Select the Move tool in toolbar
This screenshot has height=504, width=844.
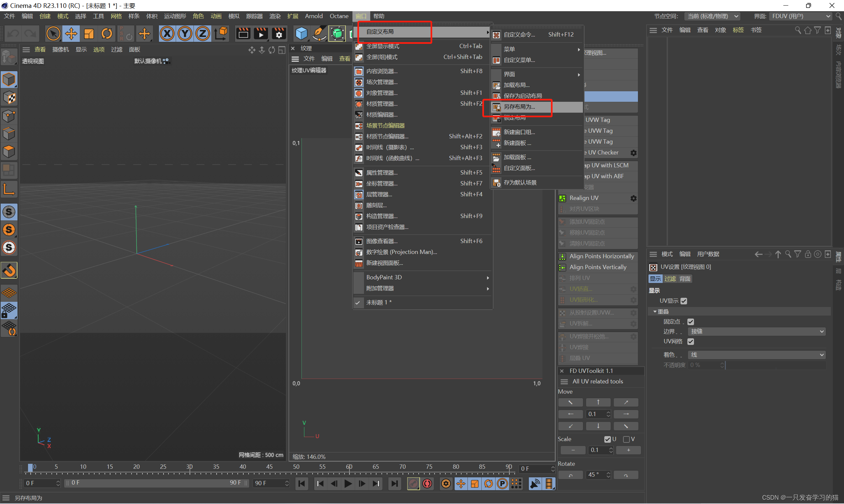(x=71, y=34)
